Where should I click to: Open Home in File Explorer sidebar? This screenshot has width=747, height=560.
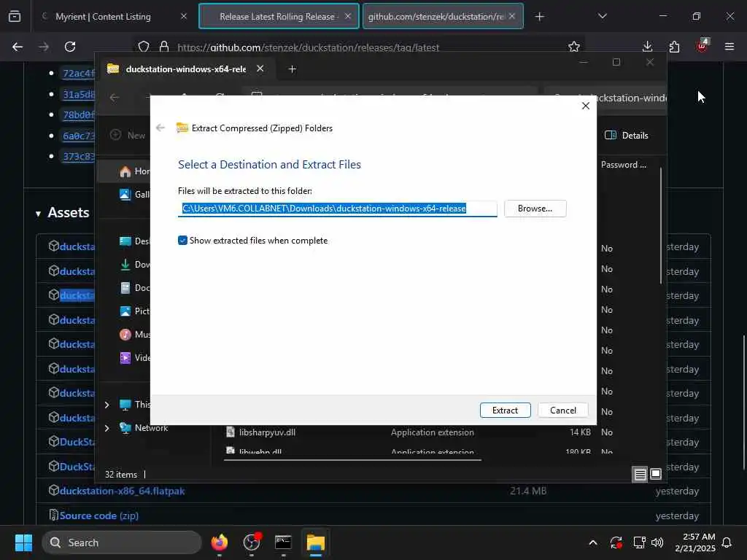click(134, 171)
